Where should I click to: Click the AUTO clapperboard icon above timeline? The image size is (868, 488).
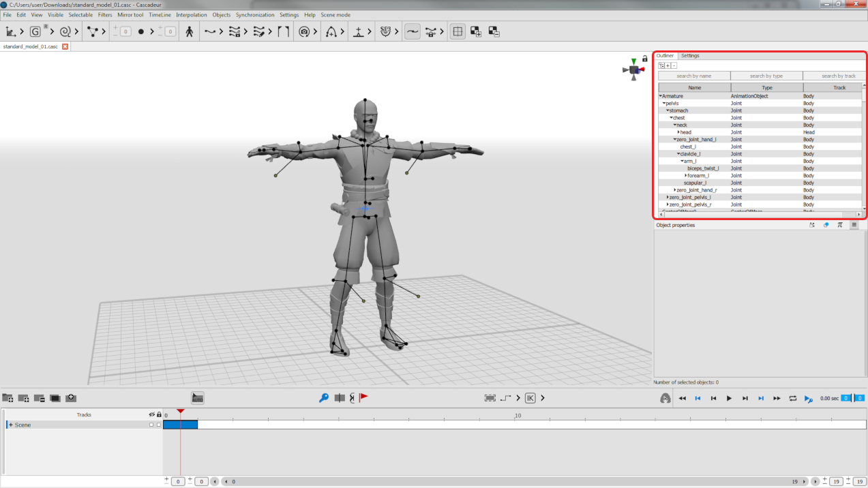pos(198,398)
